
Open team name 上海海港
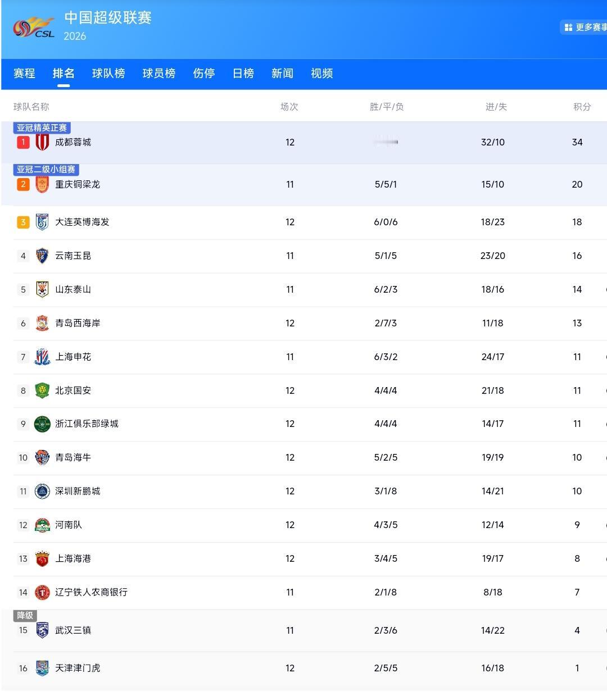tap(73, 558)
